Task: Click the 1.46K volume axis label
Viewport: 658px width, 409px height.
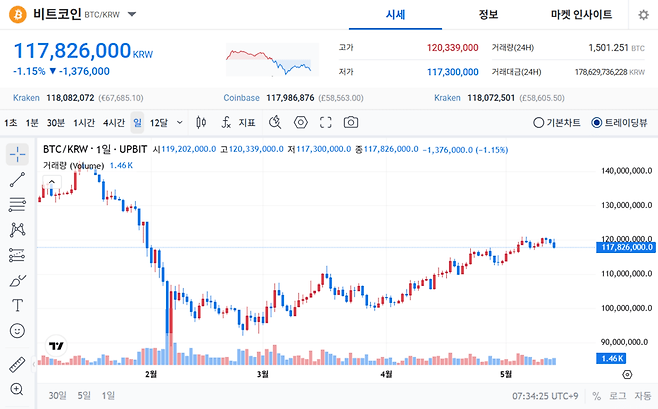Action: point(611,358)
